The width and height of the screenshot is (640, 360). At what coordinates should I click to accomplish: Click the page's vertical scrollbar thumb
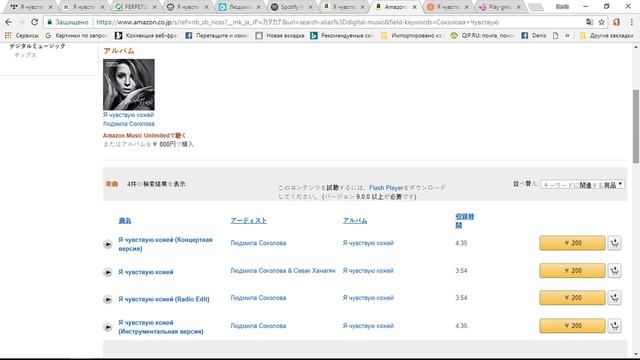click(x=636, y=127)
